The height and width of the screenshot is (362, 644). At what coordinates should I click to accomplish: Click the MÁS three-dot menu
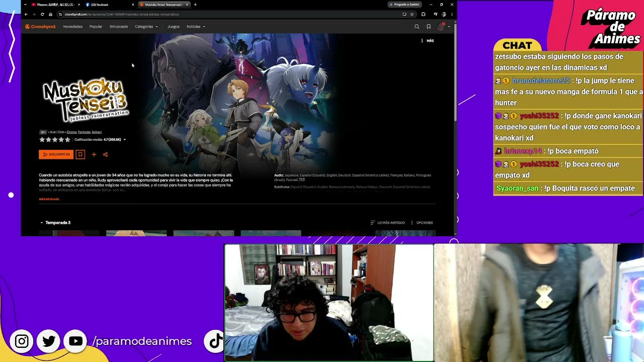coord(428,41)
